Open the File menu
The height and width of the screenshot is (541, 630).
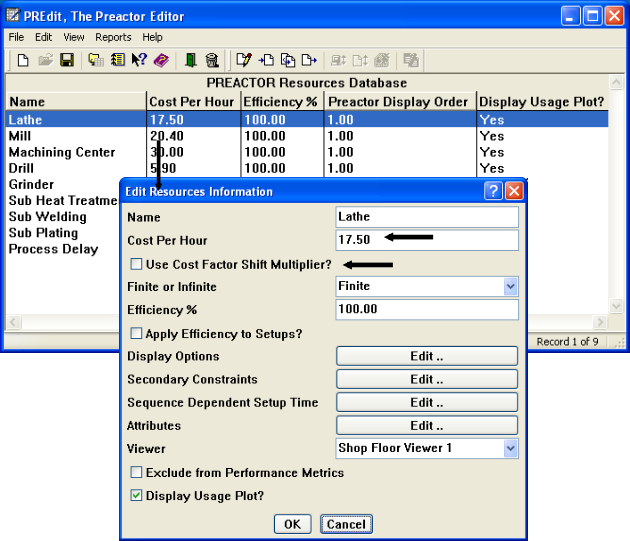(x=16, y=37)
